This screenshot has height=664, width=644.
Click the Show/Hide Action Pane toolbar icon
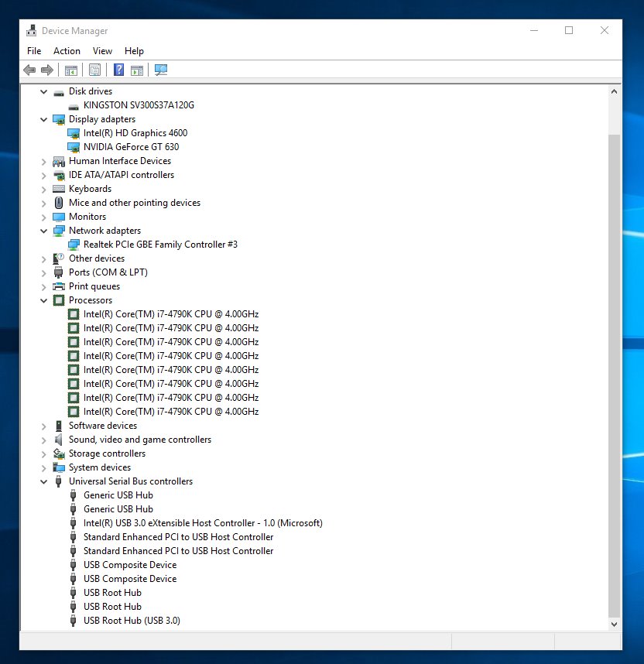[137, 70]
